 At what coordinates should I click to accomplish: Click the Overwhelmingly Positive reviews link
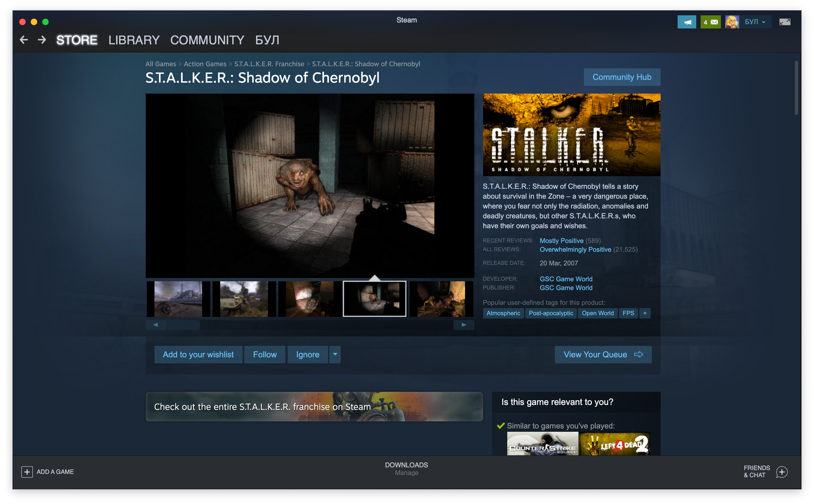[575, 249]
